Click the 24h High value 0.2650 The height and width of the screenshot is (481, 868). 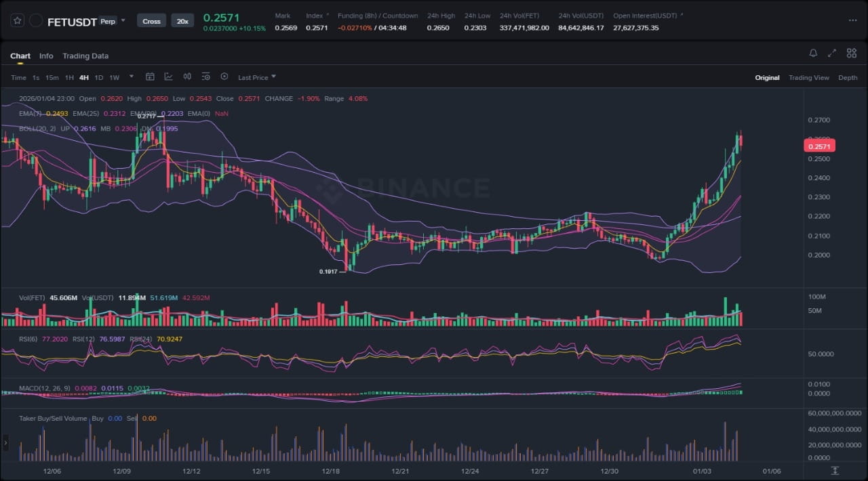437,28
